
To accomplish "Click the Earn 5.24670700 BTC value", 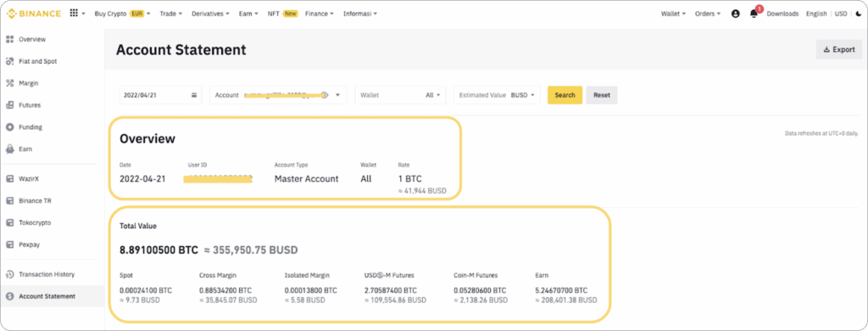I will coord(561,290).
